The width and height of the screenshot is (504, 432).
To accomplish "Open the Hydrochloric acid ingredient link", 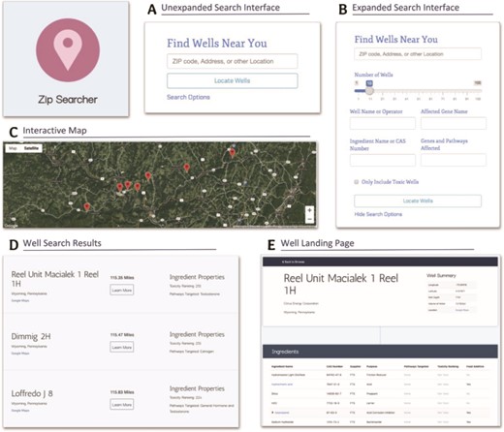I will click(x=282, y=385).
